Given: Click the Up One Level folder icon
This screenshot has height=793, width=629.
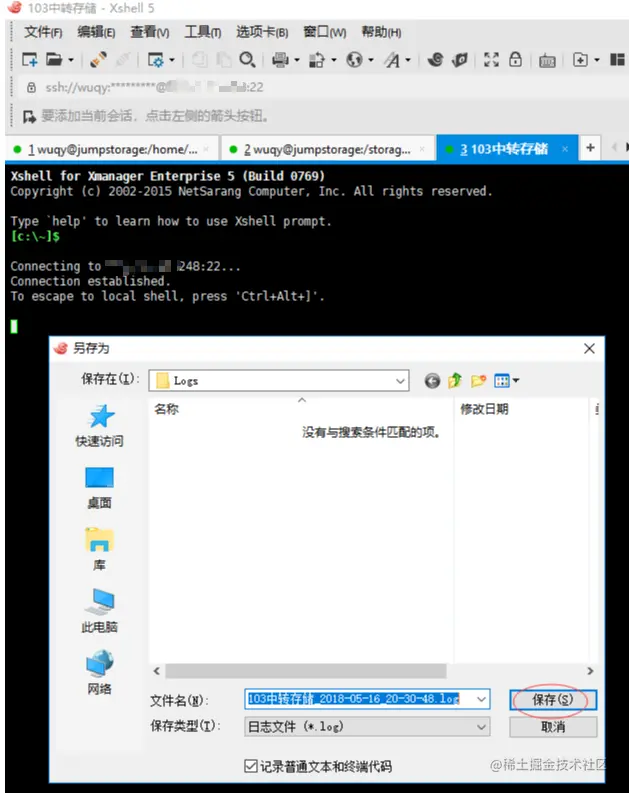Looking at the screenshot, I should [455, 380].
